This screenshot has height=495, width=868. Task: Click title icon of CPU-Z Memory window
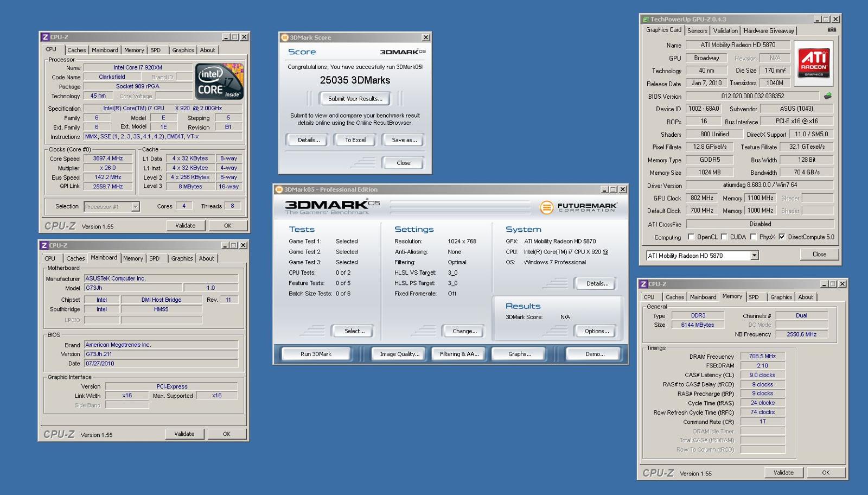tap(643, 284)
